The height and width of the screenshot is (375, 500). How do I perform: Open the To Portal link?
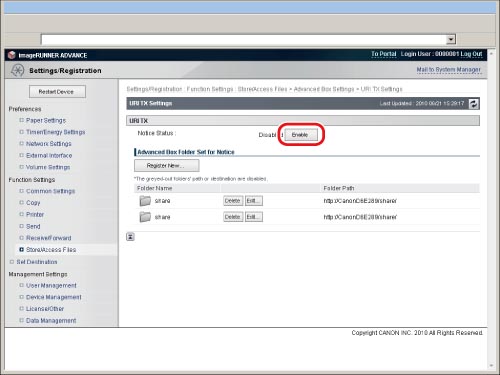(x=384, y=54)
